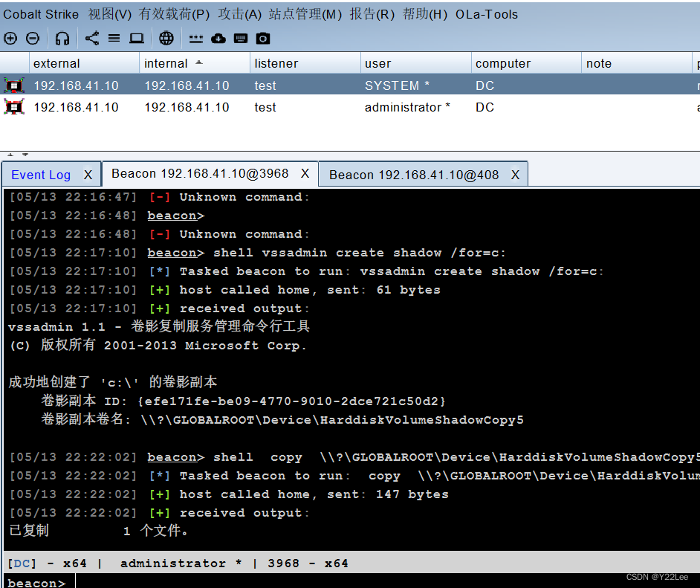Open the OLa-Tools menu
Screen dimensions: 700x588
tap(487, 14)
